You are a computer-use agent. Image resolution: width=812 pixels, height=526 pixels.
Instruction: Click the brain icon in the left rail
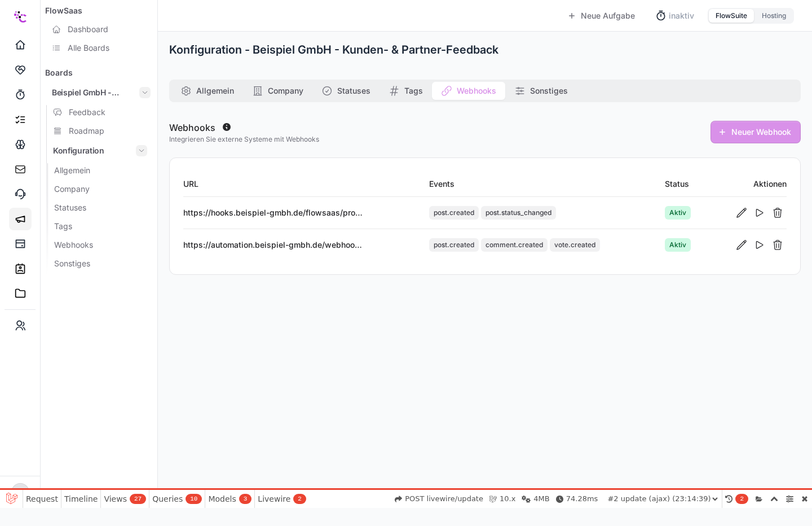pyautogui.click(x=20, y=144)
